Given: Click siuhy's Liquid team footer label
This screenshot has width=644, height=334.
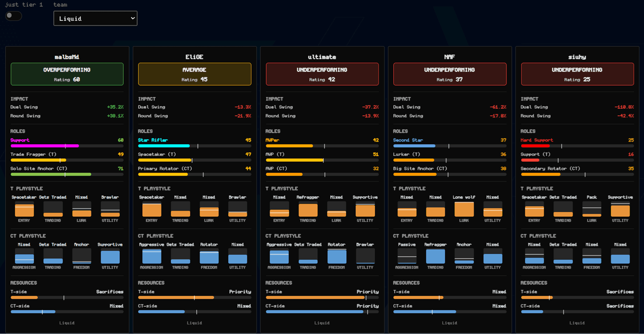Looking at the screenshot, I should [577, 323].
